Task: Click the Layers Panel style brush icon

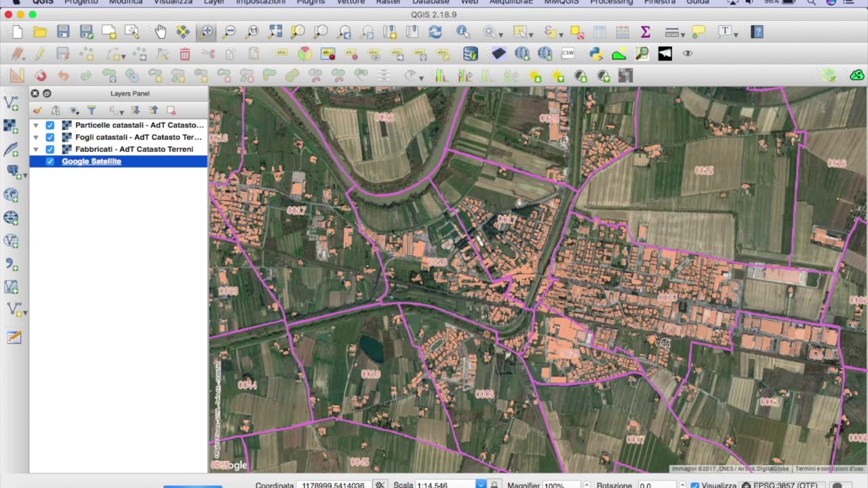Action: click(37, 110)
